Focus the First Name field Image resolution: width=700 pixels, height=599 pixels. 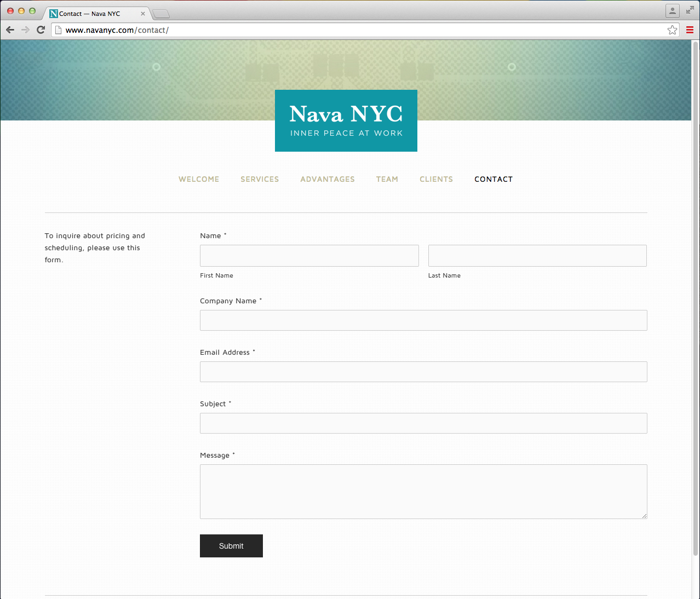(309, 256)
